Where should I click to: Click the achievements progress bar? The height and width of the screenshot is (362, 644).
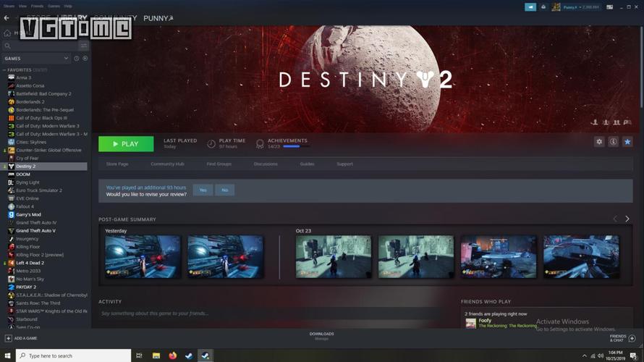point(292,146)
